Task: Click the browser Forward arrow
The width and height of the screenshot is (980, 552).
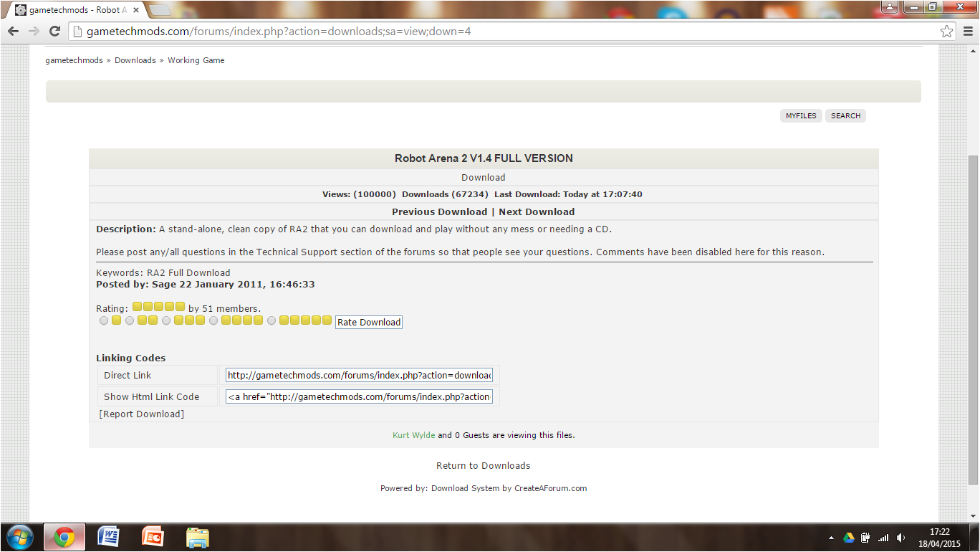Action: (x=34, y=32)
